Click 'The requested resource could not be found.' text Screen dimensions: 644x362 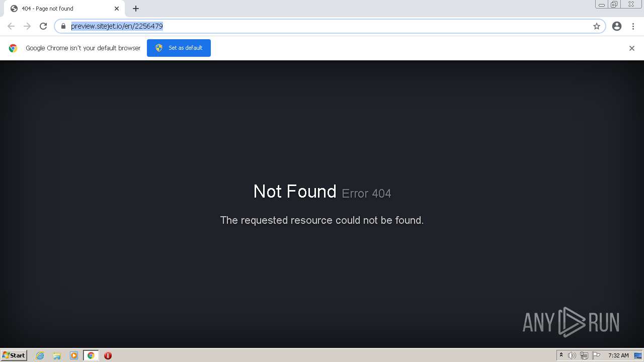coord(322,220)
